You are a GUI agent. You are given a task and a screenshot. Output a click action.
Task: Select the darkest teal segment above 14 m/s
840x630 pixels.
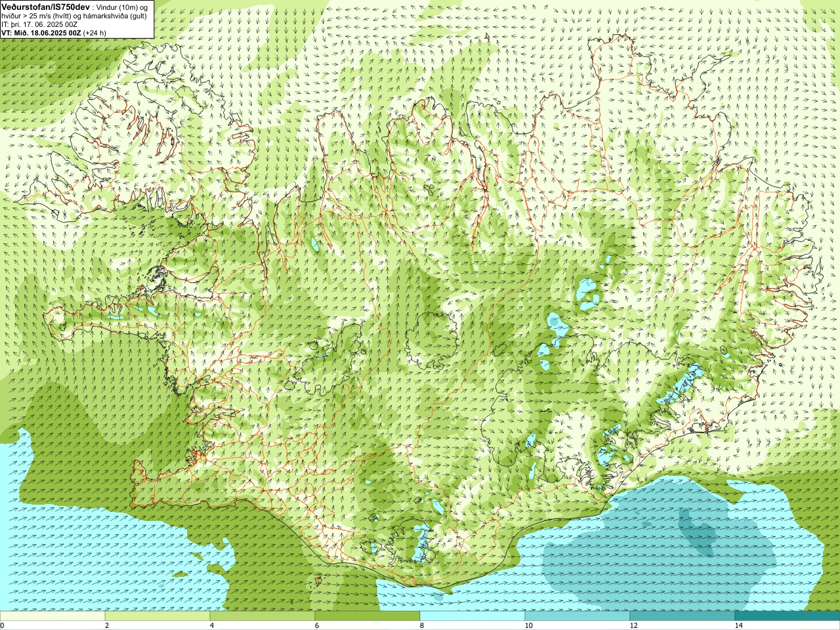pyautogui.click(x=787, y=616)
